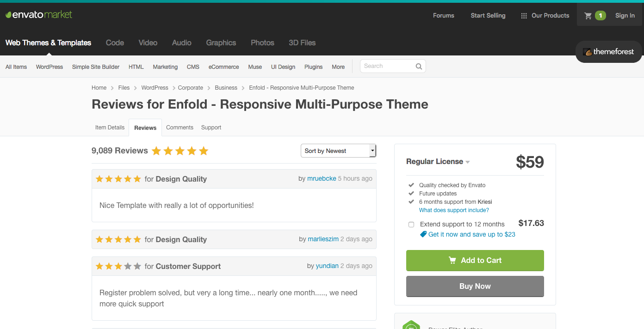Click the 9,089 Reviews overall star rating
The height and width of the screenshot is (329, 644).
180,151
